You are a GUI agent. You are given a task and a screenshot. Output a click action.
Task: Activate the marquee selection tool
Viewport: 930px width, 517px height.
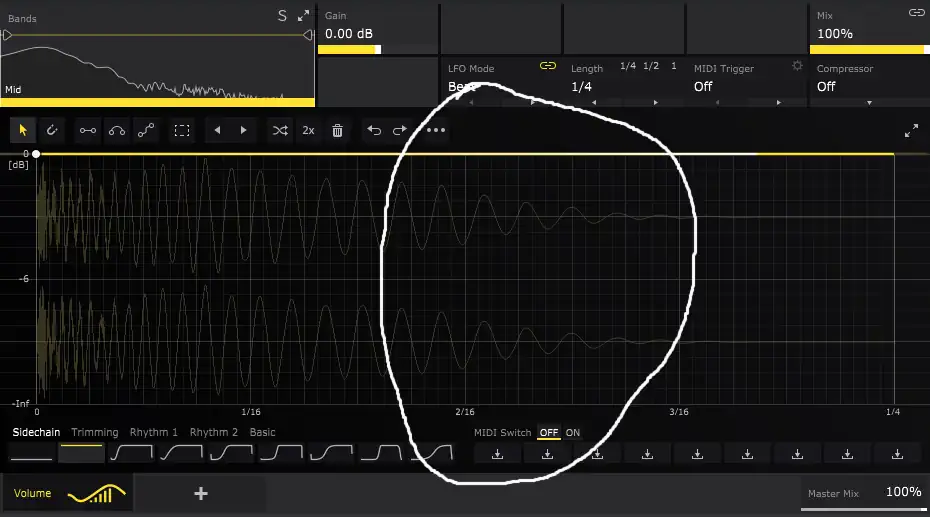[x=182, y=130]
